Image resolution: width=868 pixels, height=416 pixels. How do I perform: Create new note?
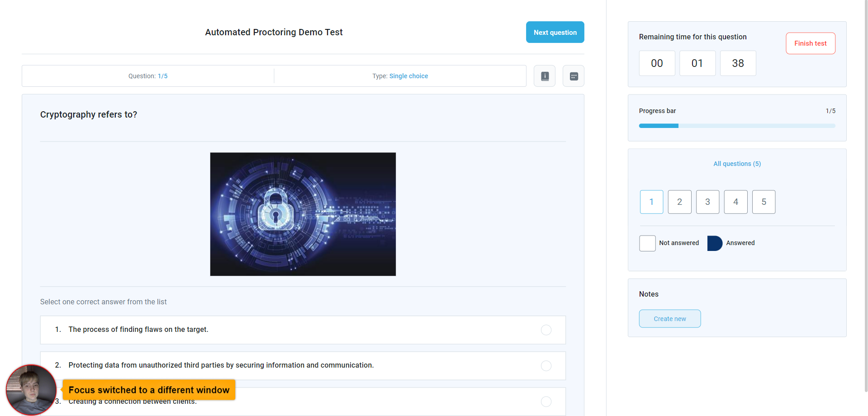tap(669, 319)
